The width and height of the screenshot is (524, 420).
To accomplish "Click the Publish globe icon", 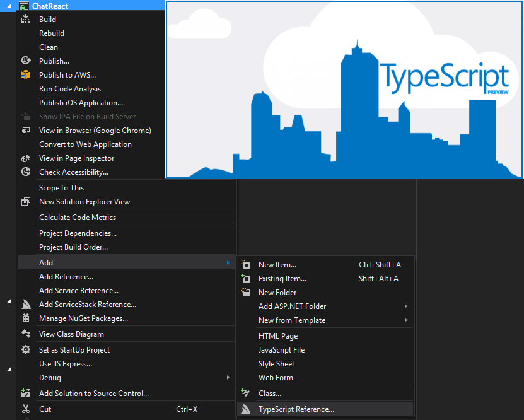I will tap(26, 61).
